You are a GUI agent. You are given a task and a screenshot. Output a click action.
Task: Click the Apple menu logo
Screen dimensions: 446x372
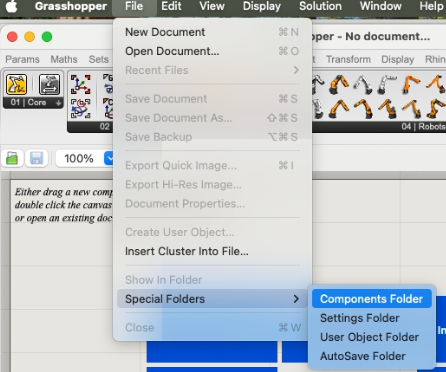click(x=11, y=6)
